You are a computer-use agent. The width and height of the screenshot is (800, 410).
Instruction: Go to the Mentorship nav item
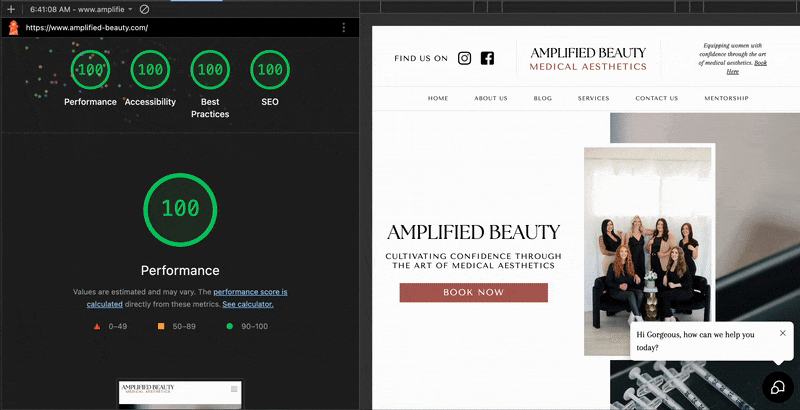click(726, 99)
